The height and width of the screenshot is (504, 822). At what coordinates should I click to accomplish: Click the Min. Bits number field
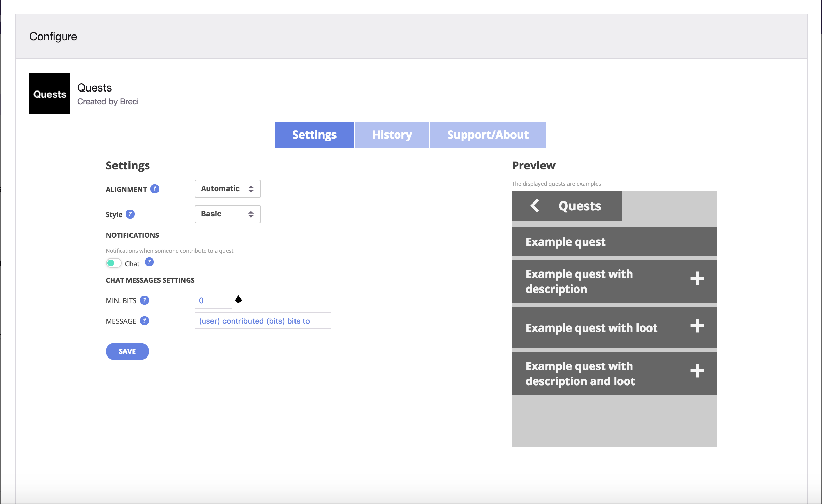point(213,300)
